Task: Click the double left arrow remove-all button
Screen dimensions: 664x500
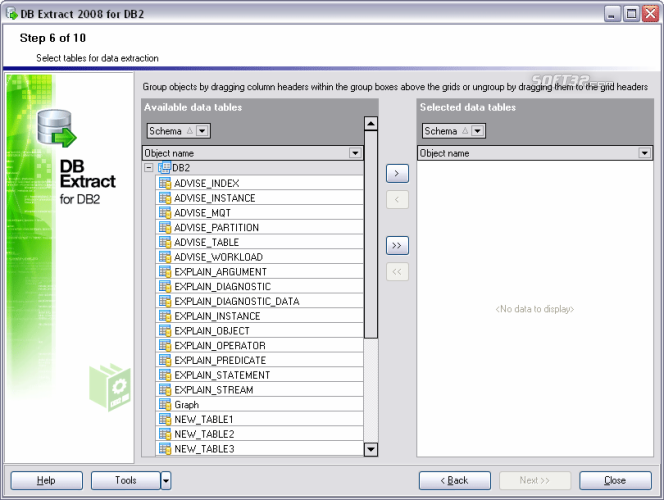Action: pos(397,272)
